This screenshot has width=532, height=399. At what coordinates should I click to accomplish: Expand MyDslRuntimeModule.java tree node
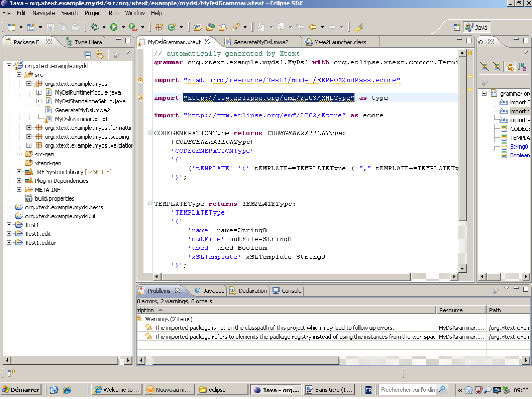(x=38, y=92)
